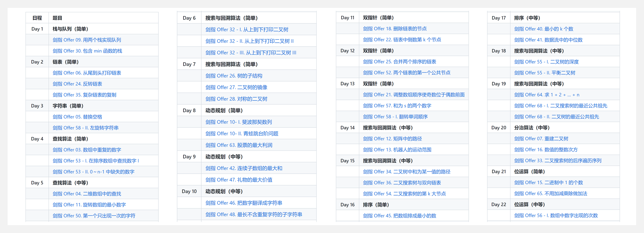Select the 位运算（简单） heading cell

[565, 172]
